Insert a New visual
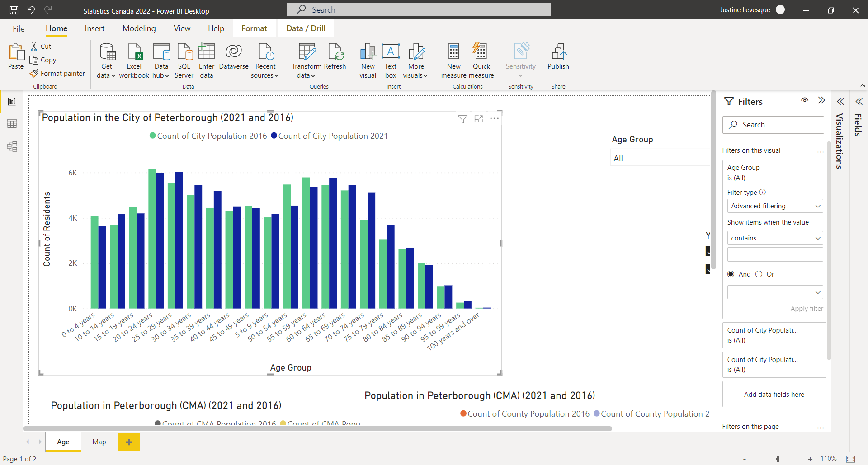Image resolution: width=868 pixels, height=465 pixels. coord(368,61)
